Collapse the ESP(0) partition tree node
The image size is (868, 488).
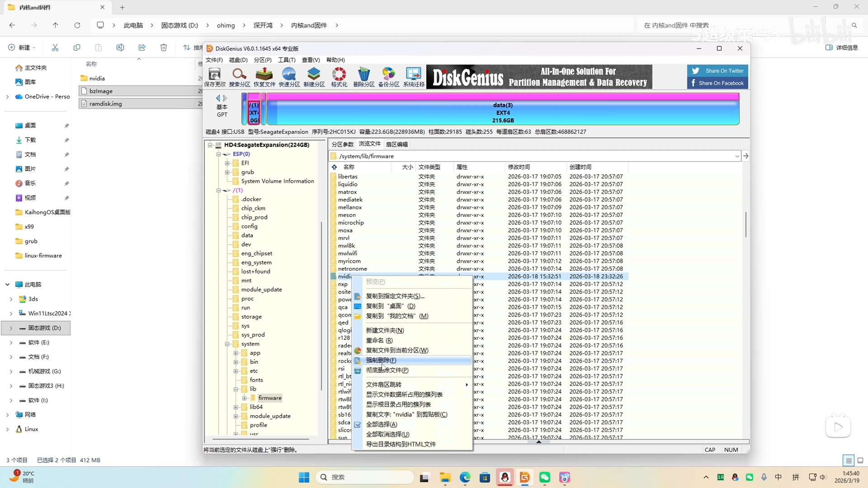[218, 154]
